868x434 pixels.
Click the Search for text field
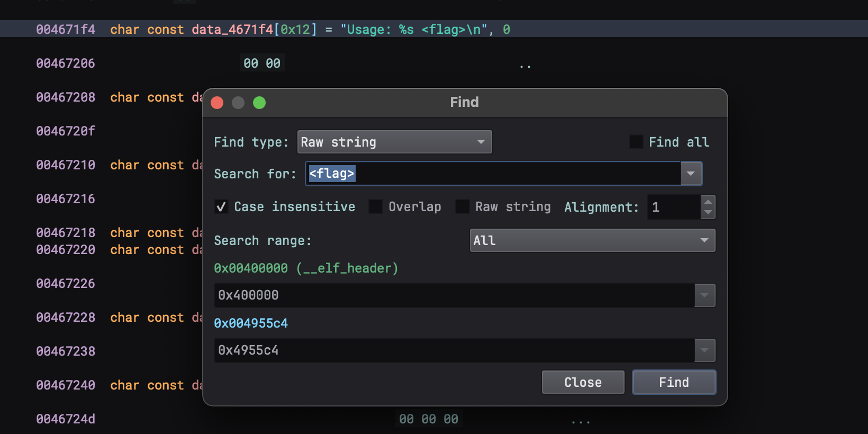(493, 174)
